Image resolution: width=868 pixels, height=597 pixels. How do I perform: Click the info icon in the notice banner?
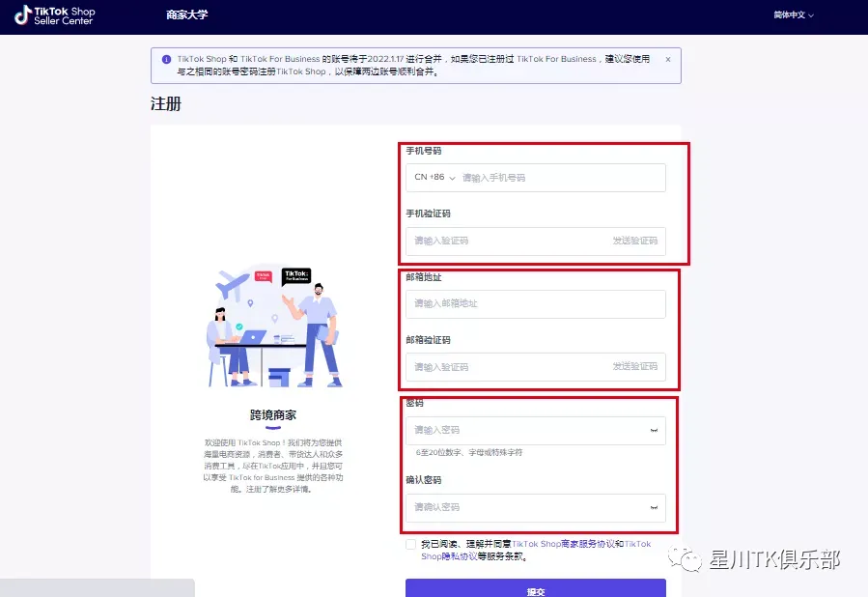(x=166, y=59)
